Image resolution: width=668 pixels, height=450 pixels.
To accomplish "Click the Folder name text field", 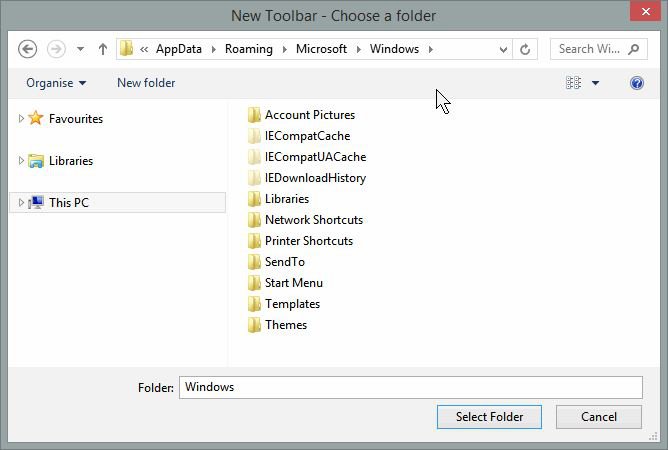I will coord(410,387).
